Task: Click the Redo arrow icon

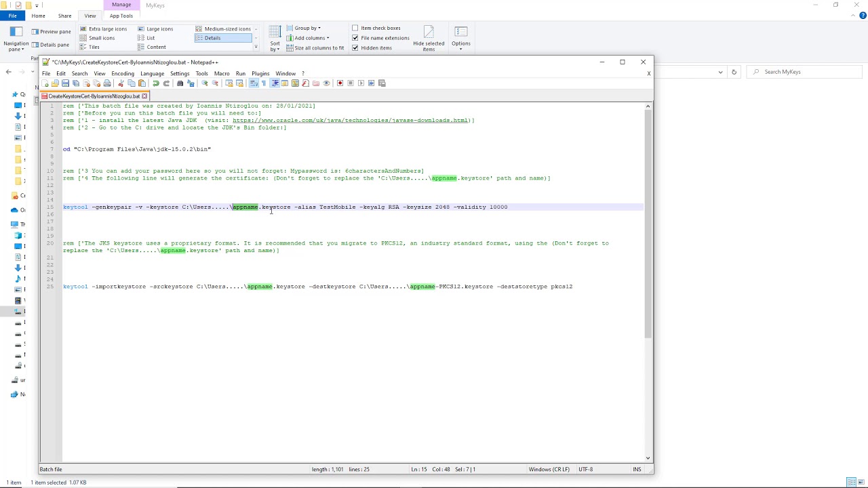Action: point(166,83)
